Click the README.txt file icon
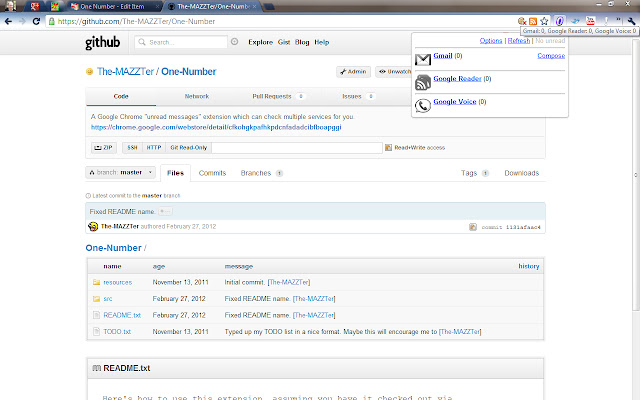This screenshot has width=640, height=400. click(96, 315)
